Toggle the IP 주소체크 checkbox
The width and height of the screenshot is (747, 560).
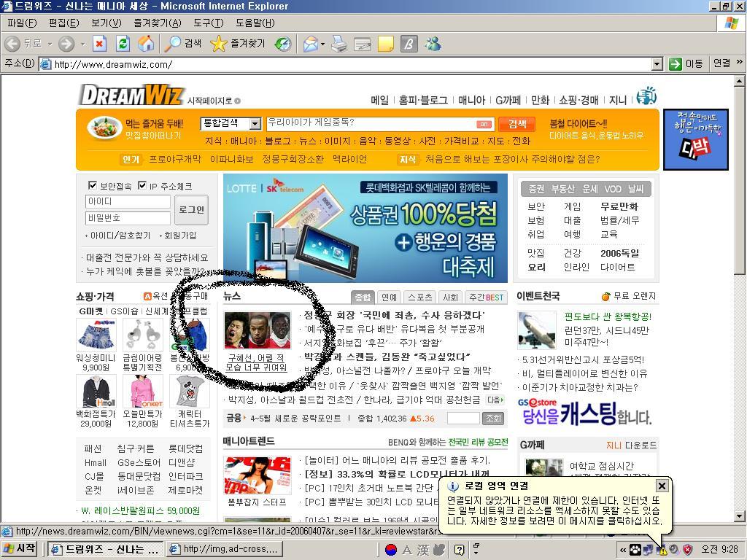coord(142,185)
